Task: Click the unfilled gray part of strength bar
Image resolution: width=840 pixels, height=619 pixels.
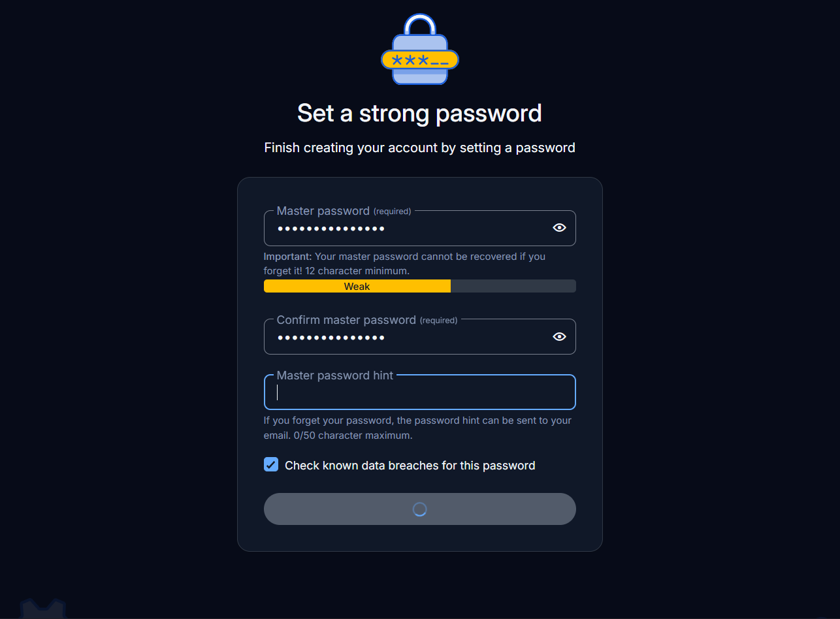Action: [513, 286]
